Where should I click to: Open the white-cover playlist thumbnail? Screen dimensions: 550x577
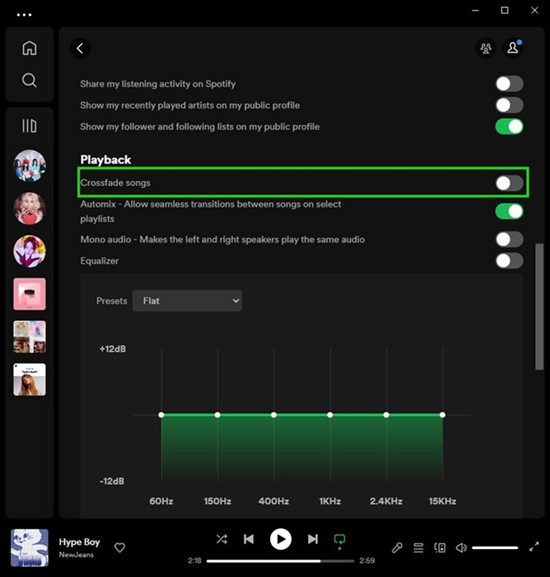(29, 379)
